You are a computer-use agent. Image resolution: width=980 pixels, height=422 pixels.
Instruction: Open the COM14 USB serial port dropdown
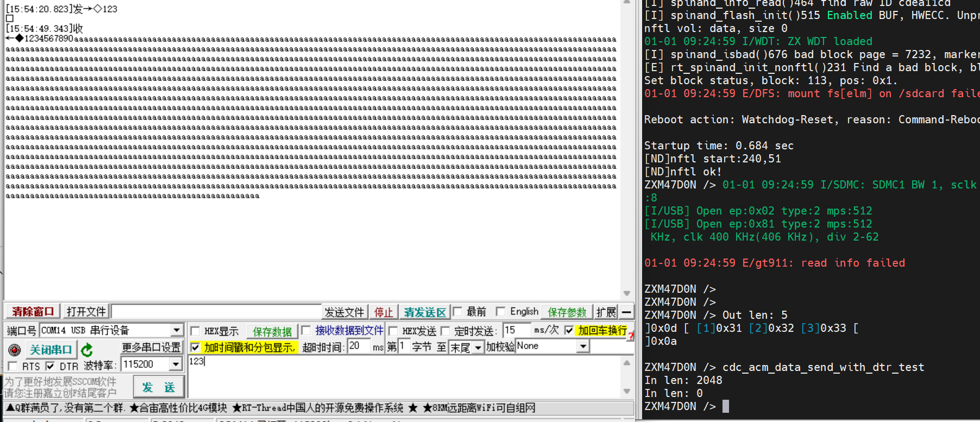point(177,330)
